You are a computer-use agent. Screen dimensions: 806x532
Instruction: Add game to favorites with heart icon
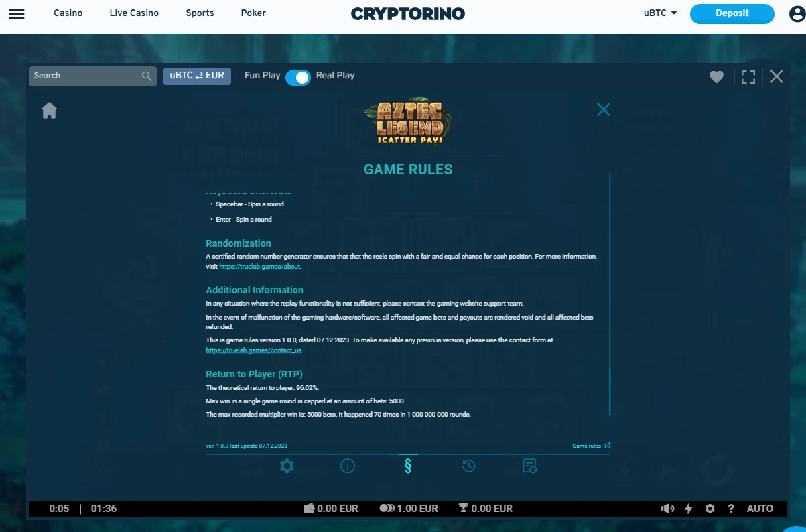coord(717,77)
